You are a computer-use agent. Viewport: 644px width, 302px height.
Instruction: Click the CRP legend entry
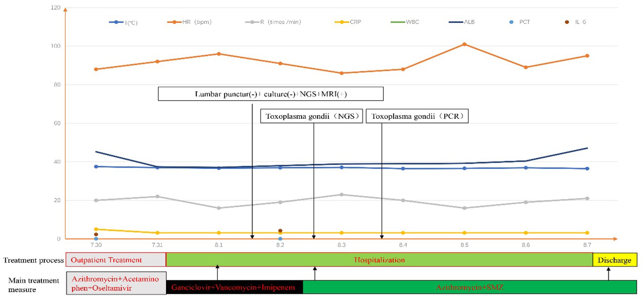348,22
